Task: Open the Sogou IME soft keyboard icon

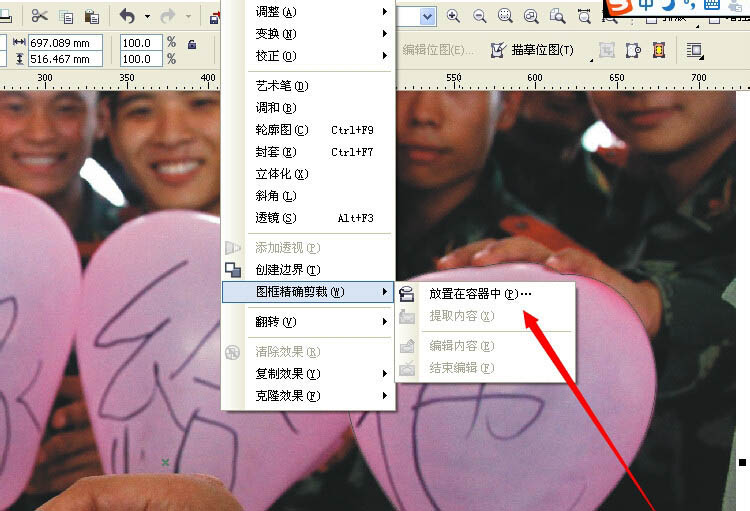Action: coord(712,5)
